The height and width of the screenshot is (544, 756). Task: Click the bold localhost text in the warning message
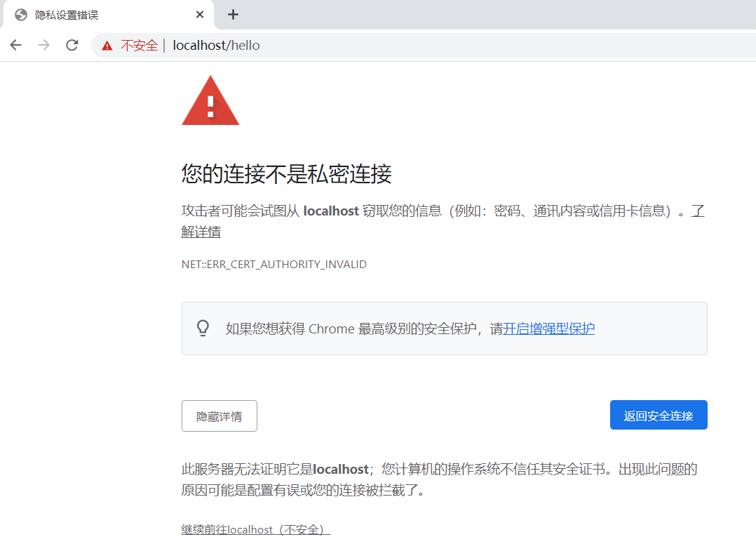point(330,211)
